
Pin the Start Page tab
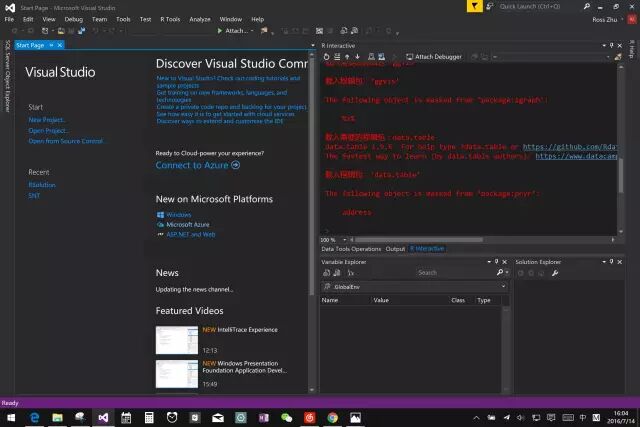pyautogui.click(x=51, y=45)
